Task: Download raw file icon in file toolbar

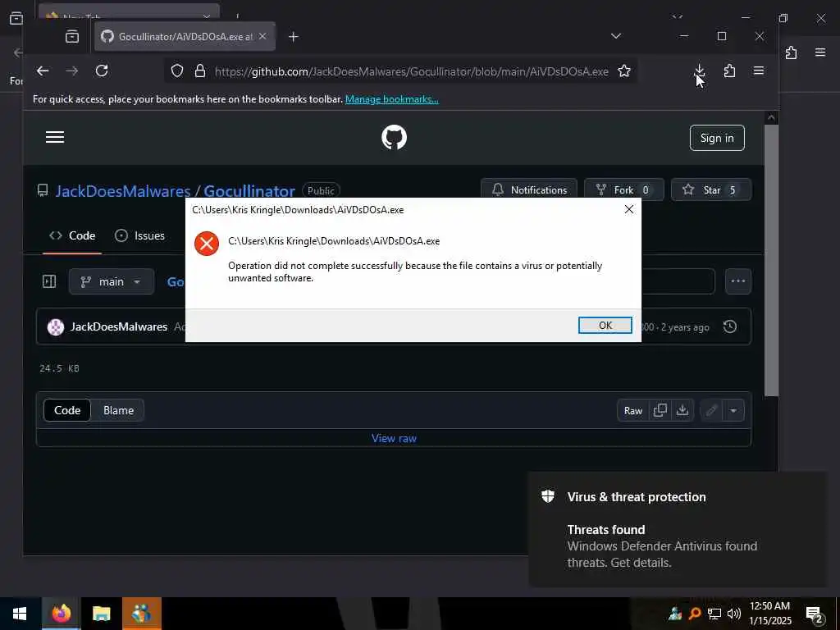Action: pos(682,411)
